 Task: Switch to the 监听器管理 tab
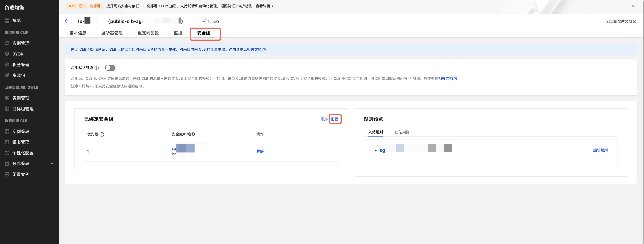click(112, 33)
